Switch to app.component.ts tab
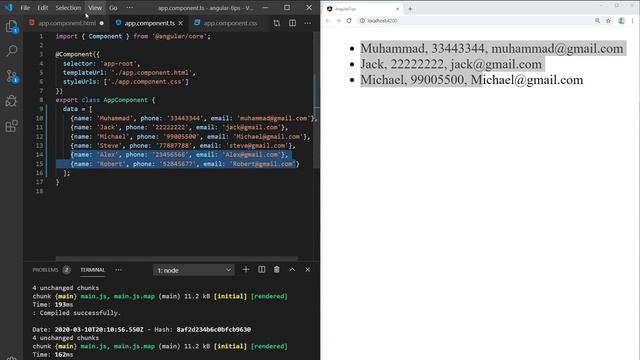Image resolution: width=640 pixels, height=360 pixels. tap(149, 23)
